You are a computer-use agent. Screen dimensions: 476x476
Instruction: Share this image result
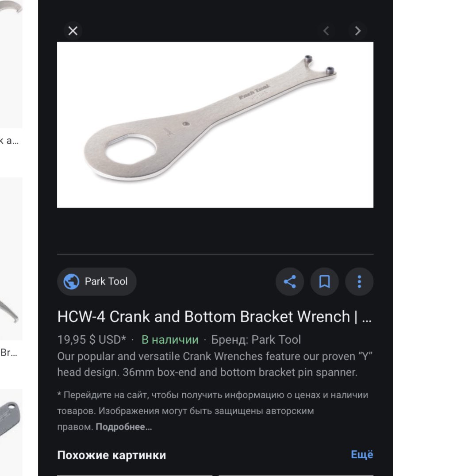290,281
